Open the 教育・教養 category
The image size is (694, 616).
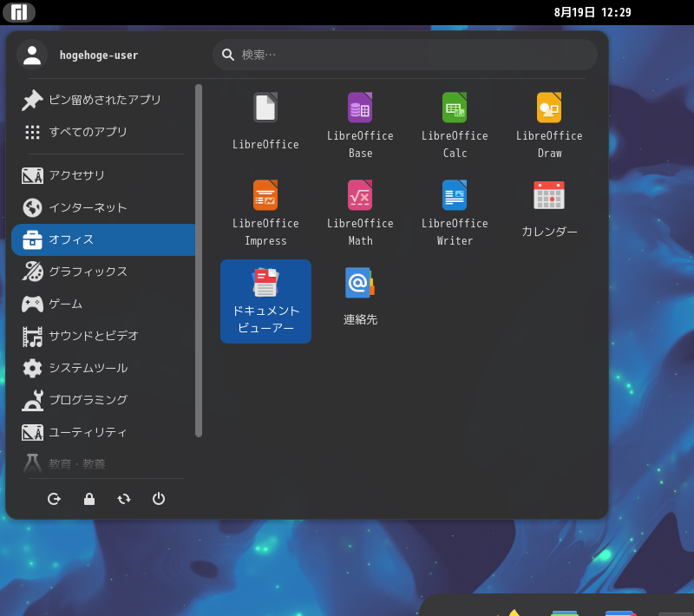pyautogui.click(x=102, y=464)
